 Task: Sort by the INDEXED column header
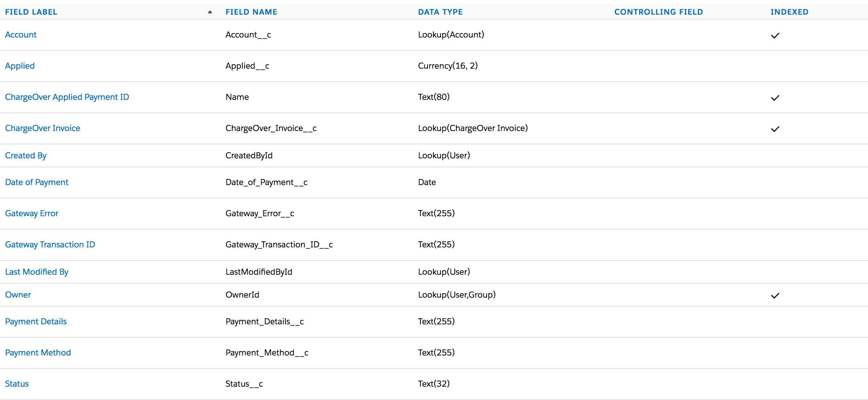point(789,12)
